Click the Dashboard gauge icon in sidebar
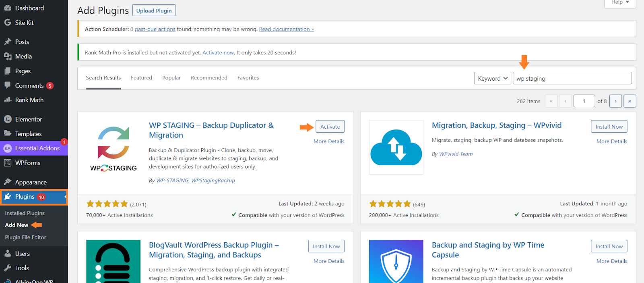Screen dimensions: 644x283 8,8
